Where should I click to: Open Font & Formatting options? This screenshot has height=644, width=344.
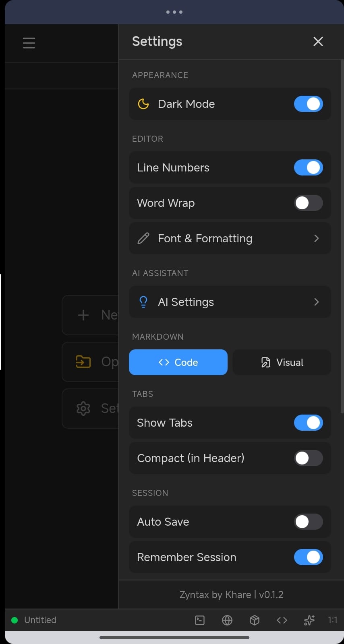click(x=230, y=238)
